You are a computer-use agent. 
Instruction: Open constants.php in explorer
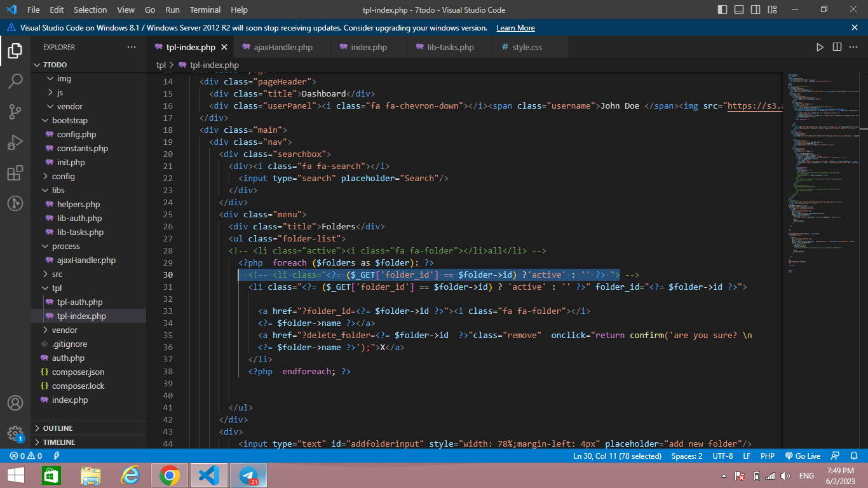88,149
